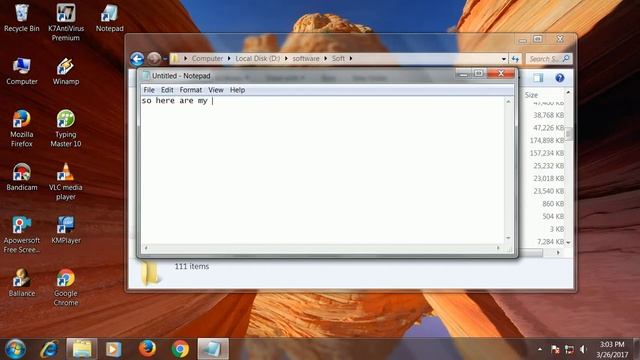
Task: Open the Windows Start menu
Action: [16, 349]
